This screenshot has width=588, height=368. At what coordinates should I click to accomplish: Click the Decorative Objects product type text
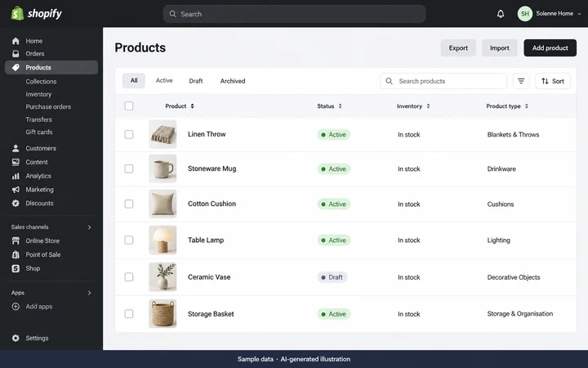tap(514, 277)
